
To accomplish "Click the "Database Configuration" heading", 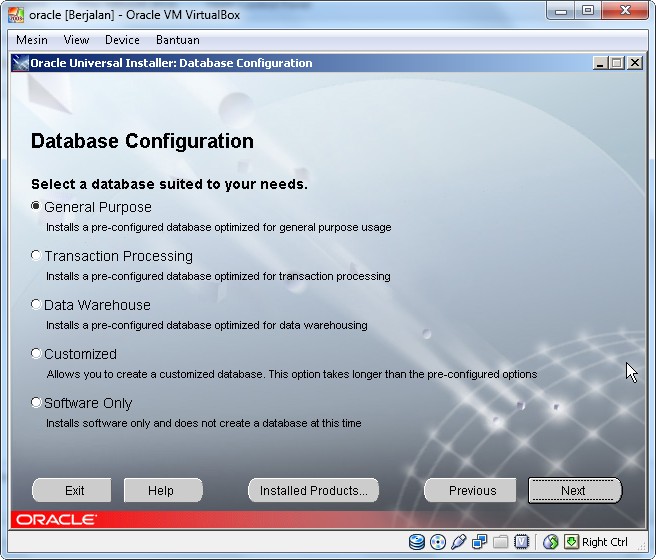I will click(142, 141).
